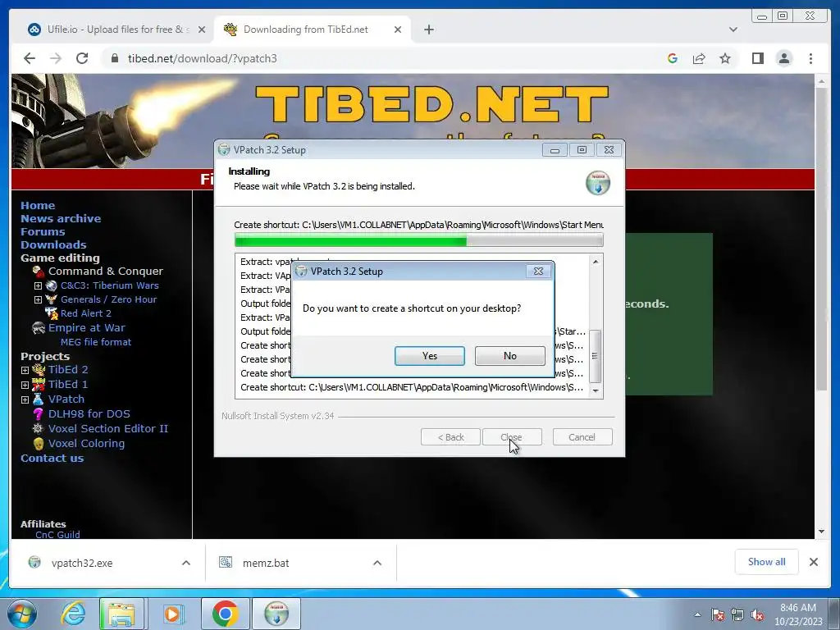Open memz.bat download options chevron
The height and width of the screenshot is (630, 840).
[x=377, y=563]
